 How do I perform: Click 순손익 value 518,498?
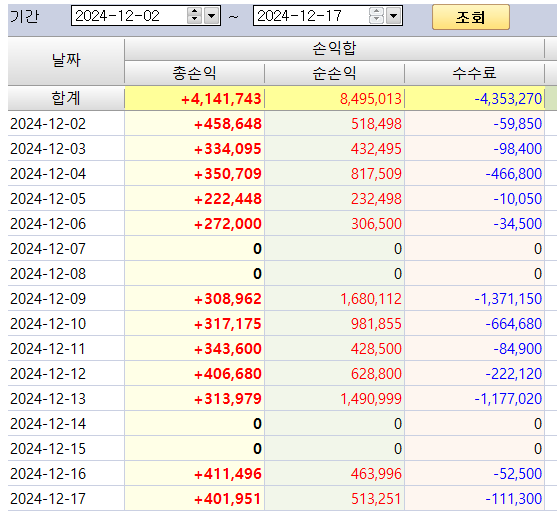[x=376, y=124]
